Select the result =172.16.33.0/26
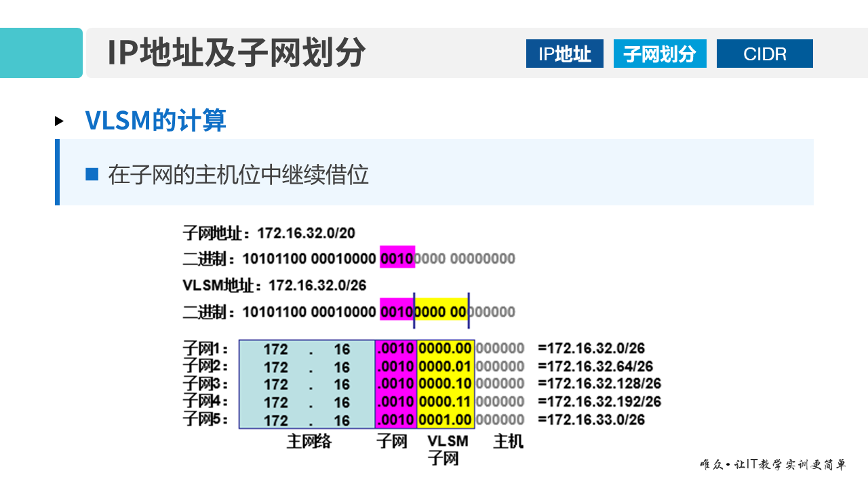The image size is (868, 488). (591, 420)
